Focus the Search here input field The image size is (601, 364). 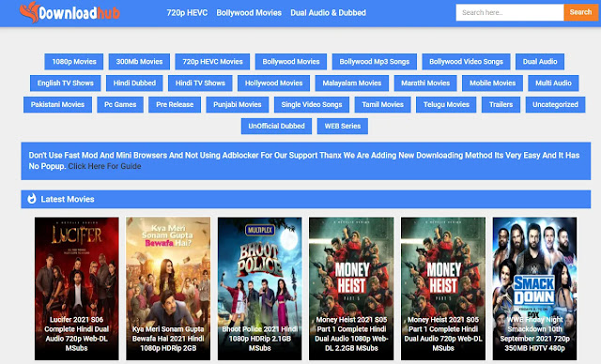click(510, 12)
